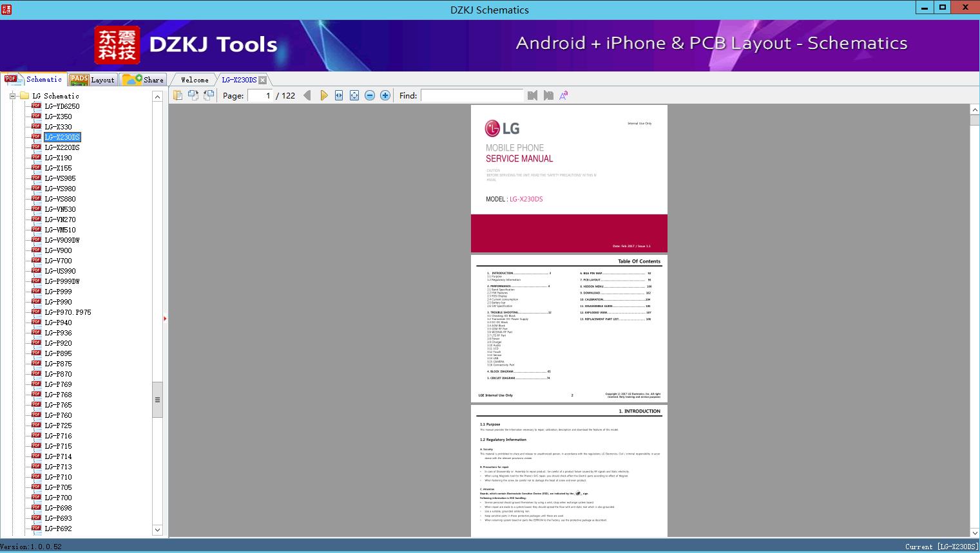Open the LG-P895 schematic
The width and height of the screenshot is (980, 553).
58,353
